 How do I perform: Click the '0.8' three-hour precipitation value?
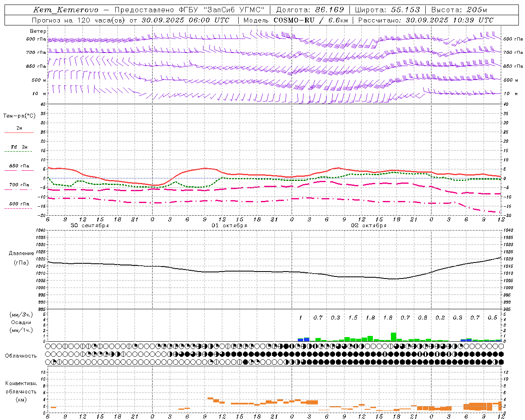[x=423, y=317]
